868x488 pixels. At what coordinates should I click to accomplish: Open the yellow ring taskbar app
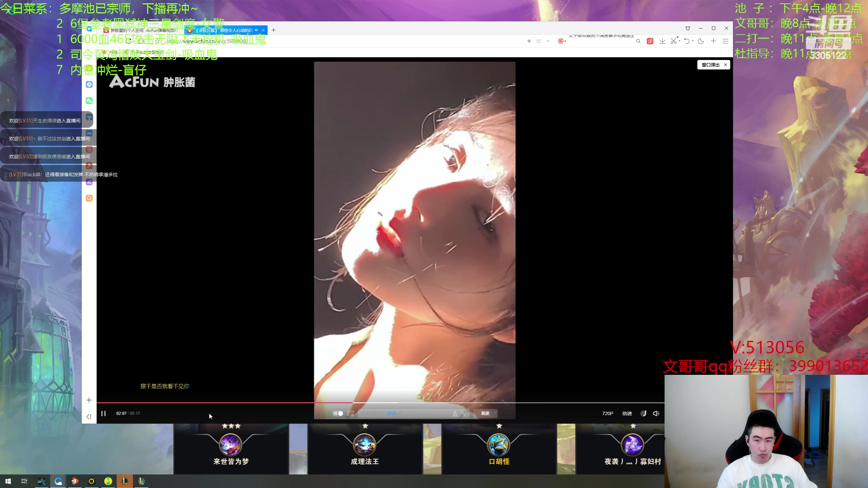coord(92,481)
